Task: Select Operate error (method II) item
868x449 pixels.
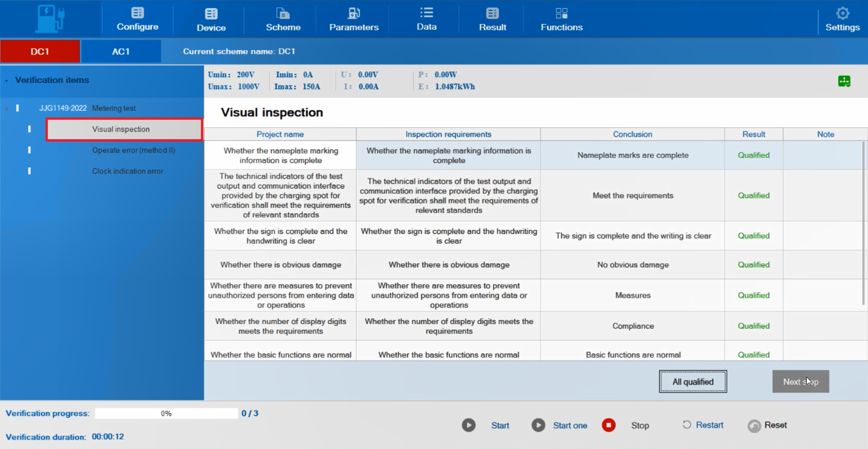Action: pos(133,150)
